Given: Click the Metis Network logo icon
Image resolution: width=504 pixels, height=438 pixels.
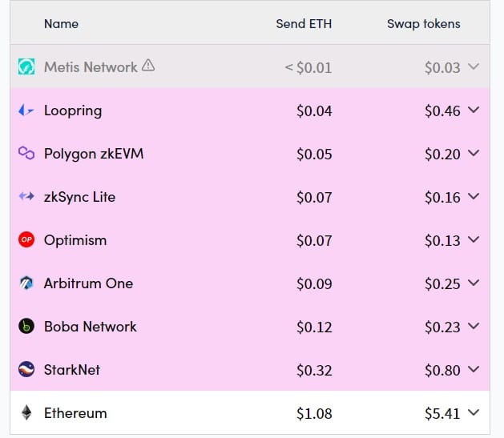Looking at the screenshot, I should [x=26, y=66].
